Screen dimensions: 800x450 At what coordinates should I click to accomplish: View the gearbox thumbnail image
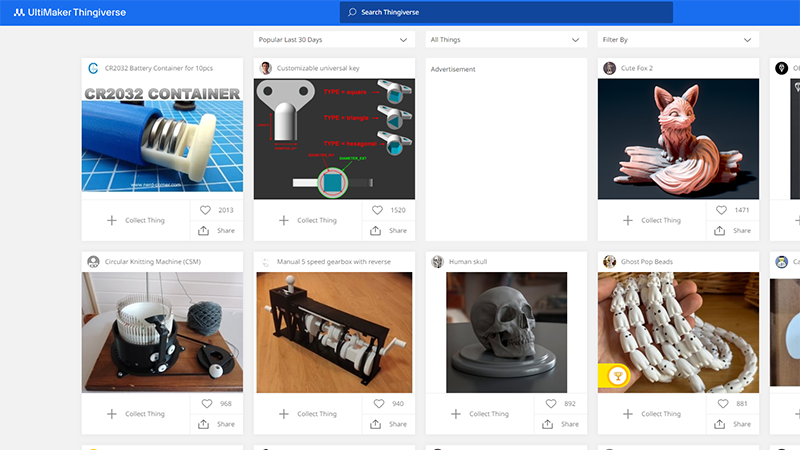tap(334, 332)
